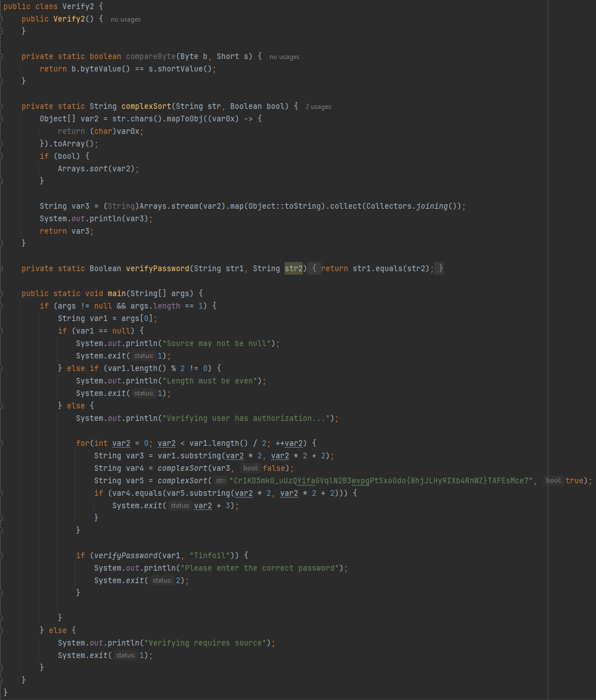This screenshot has height=700, width=596.
Task: Collapse the Verify2() constructor fold marker
Action: (x=2, y=19)
